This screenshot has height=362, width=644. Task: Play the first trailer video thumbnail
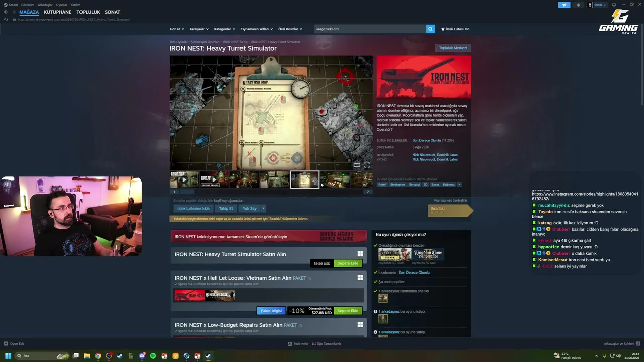tap(184, 179)
